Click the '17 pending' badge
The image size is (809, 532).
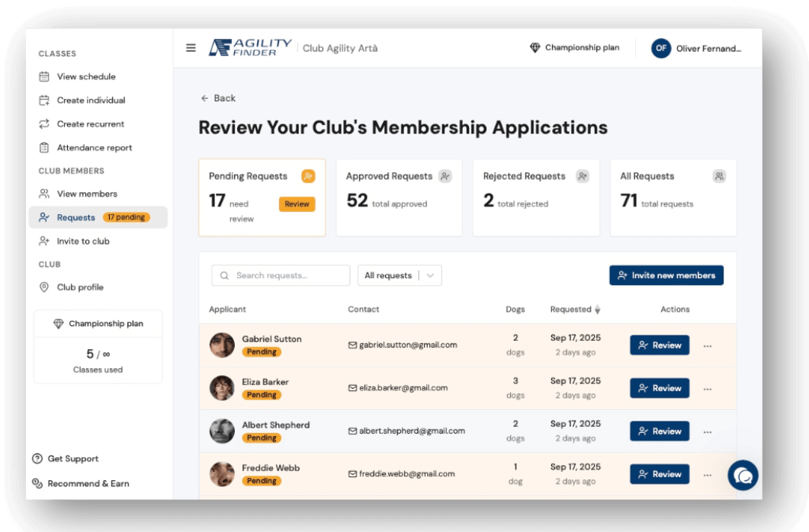[127, 217]
